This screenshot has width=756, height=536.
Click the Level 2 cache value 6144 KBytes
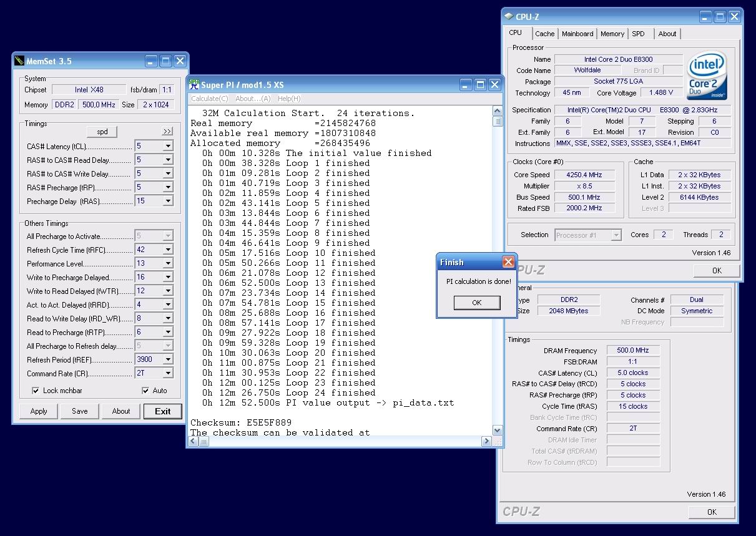[x=699, y=197]
